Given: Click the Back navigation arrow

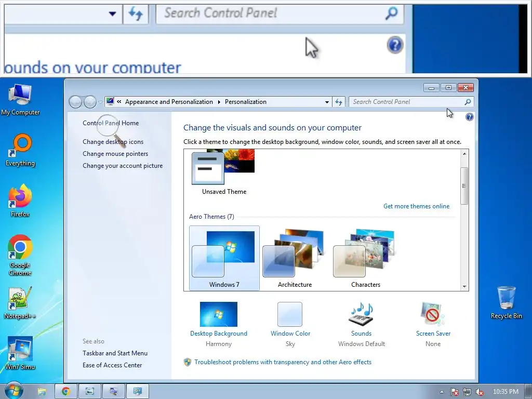Looking at the screenshot, I should point(75,102).
